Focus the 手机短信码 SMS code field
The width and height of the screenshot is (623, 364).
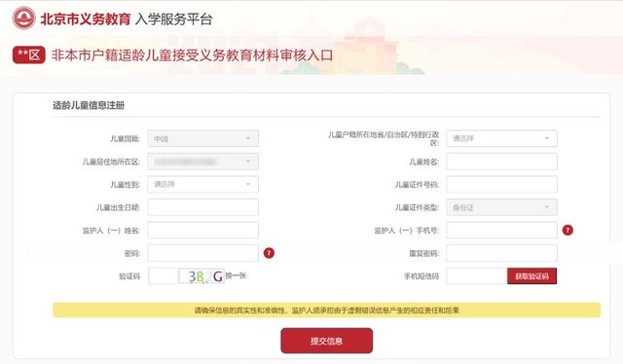click(477, 276)
